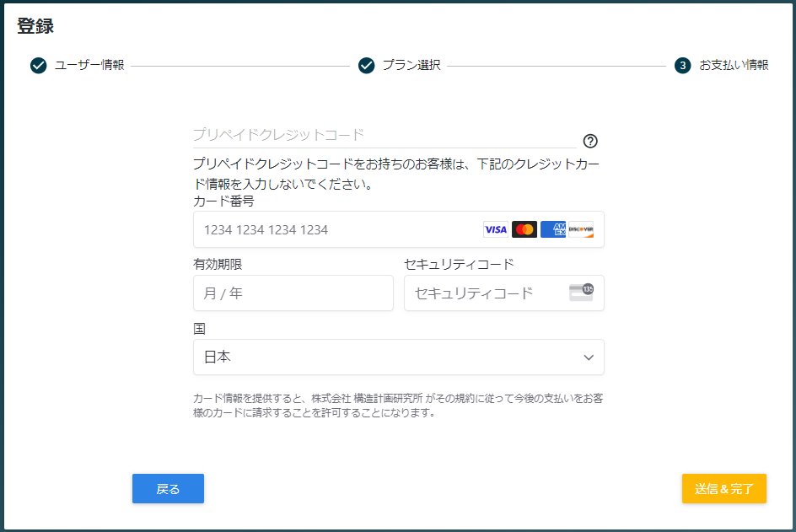Click the プラン選択 step checkmark icon

(367, 66)
